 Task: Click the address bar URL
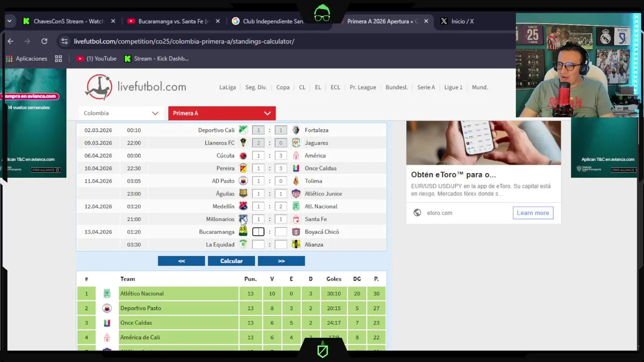(184, 41)
